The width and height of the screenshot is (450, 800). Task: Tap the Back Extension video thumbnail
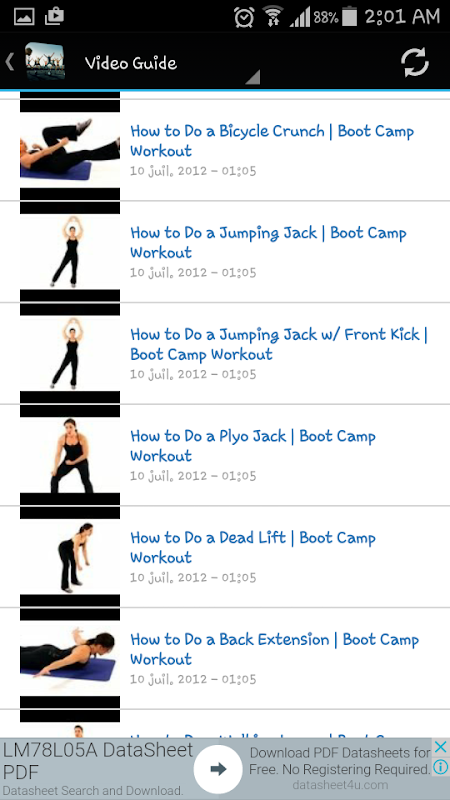point(70,658)
